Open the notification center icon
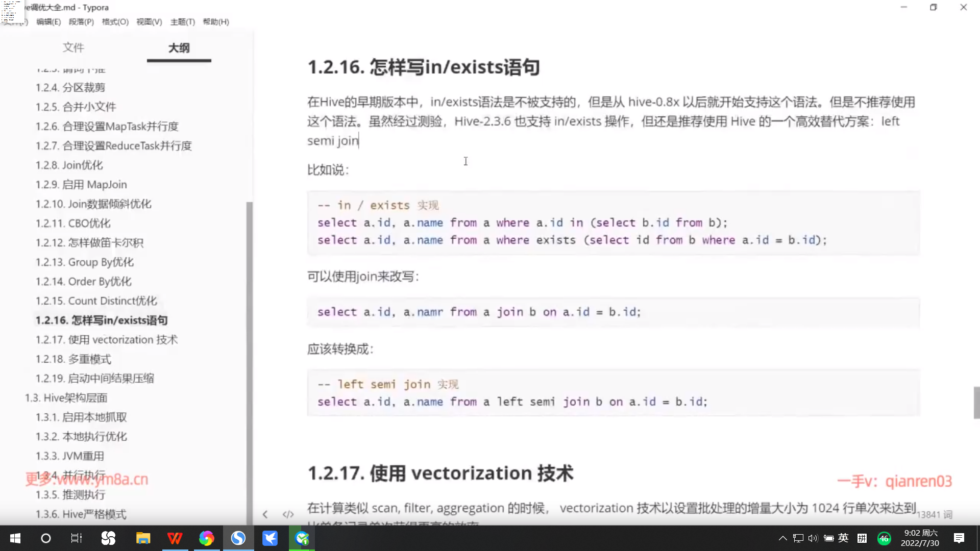Viewport: 980px width, 551px height. pos(959,538)
